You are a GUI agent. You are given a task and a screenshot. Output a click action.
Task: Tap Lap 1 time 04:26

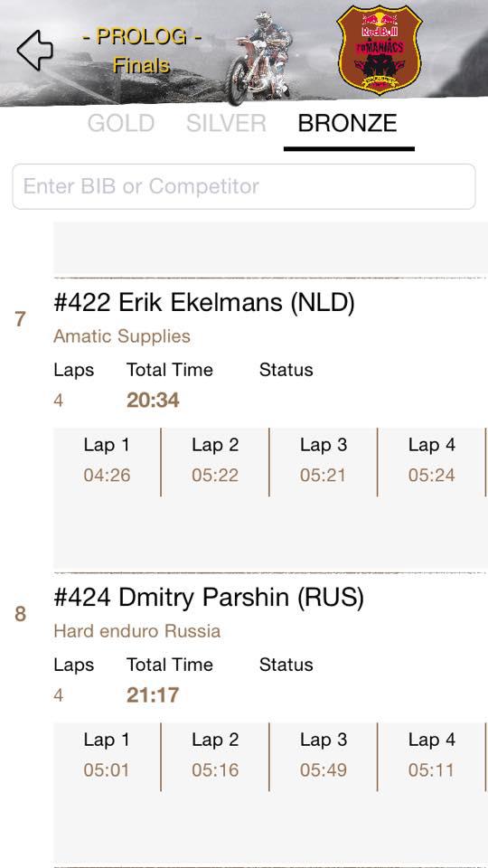(x=107, y=475)
